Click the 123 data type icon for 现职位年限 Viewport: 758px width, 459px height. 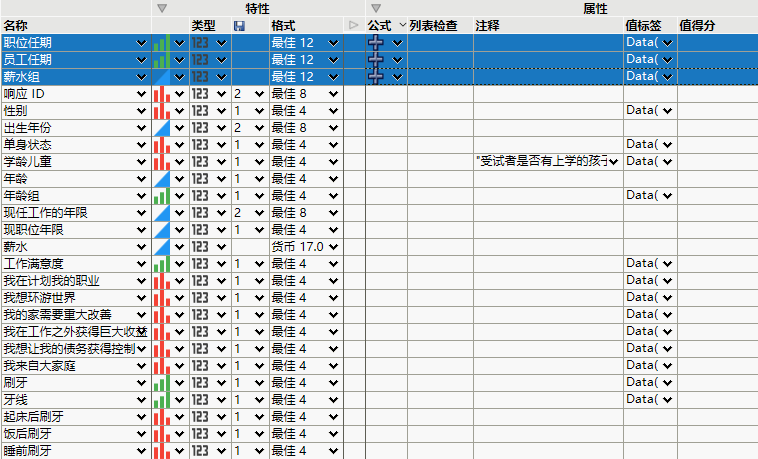pyautogui.click(x=200, y=230)
